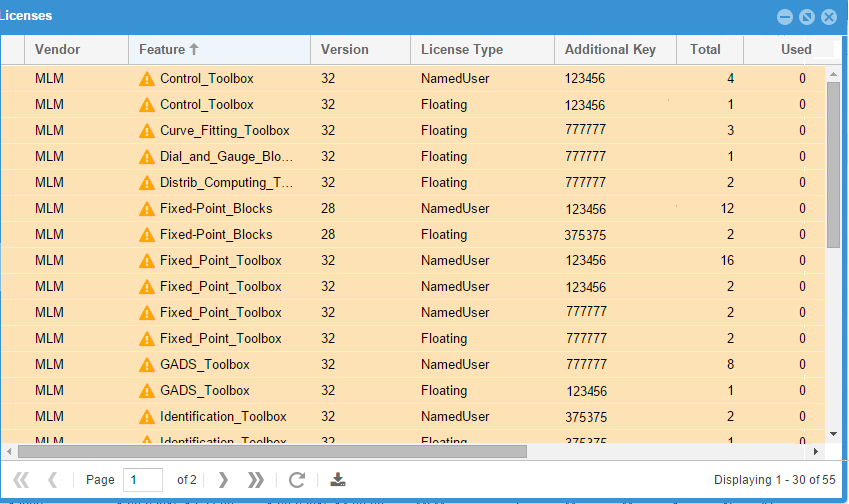The height and width of the screenshot is (504, 849).
Task: Click the Additional Key column header
Action: coord(610,49)
